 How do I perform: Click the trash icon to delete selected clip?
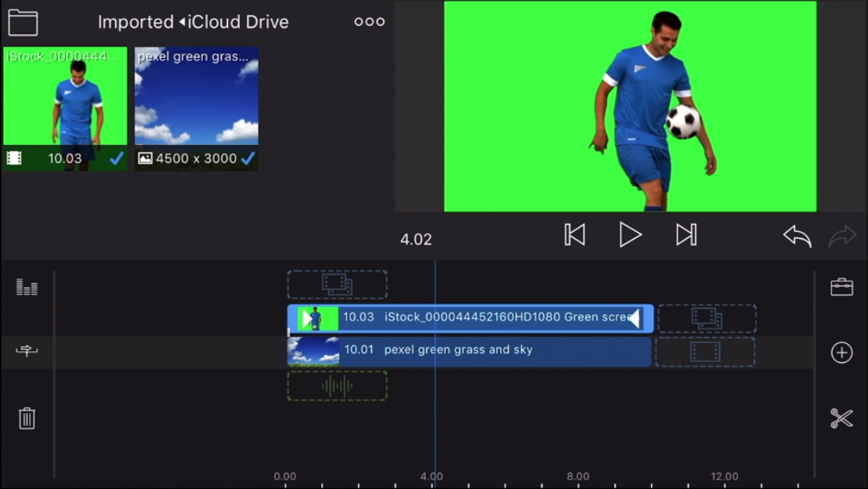point(26,418)
